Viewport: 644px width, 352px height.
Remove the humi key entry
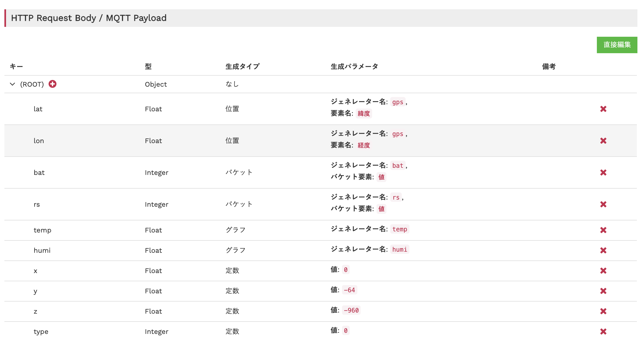click(603, 250)
